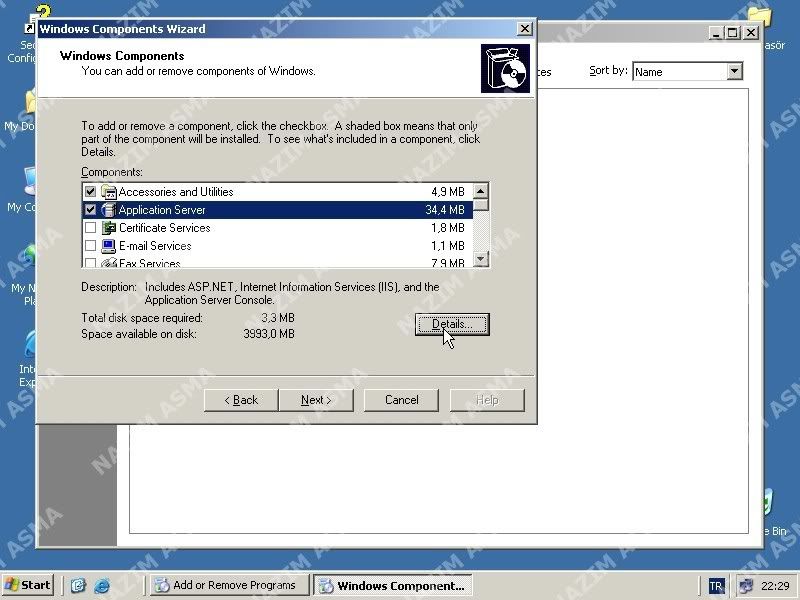This screenshot has height=600, width=800.
Task: Select the "E-mail Services" row label
Action: tap(155, 246)
